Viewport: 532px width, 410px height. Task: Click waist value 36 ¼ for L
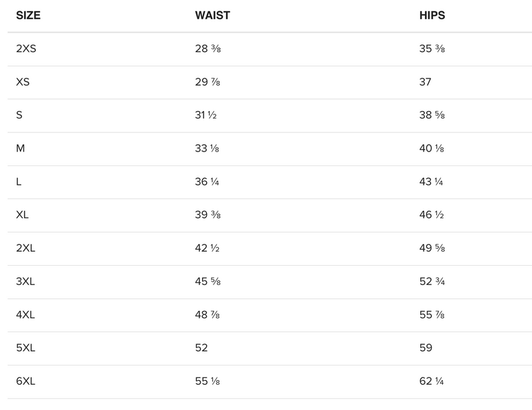pos(207,182)
